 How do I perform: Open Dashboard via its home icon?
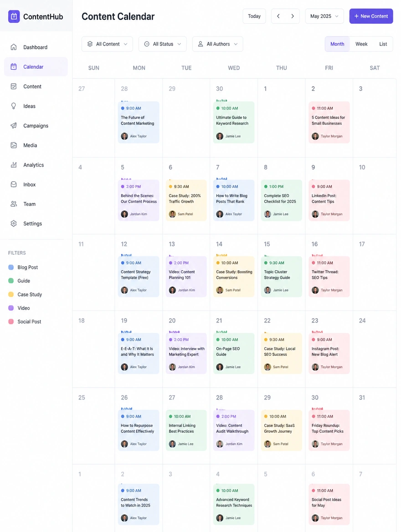click(14, 47)
